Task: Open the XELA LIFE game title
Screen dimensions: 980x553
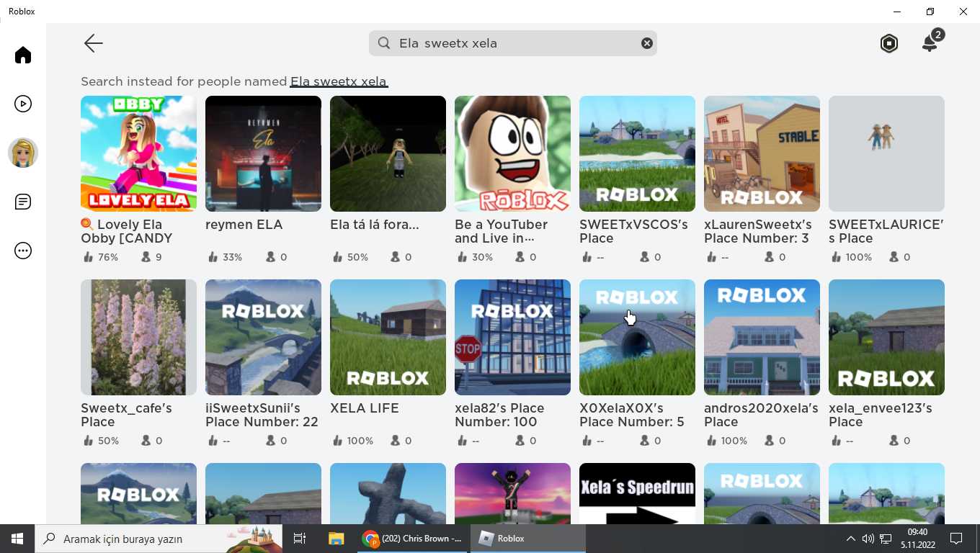Action: [x=364, y=408]
